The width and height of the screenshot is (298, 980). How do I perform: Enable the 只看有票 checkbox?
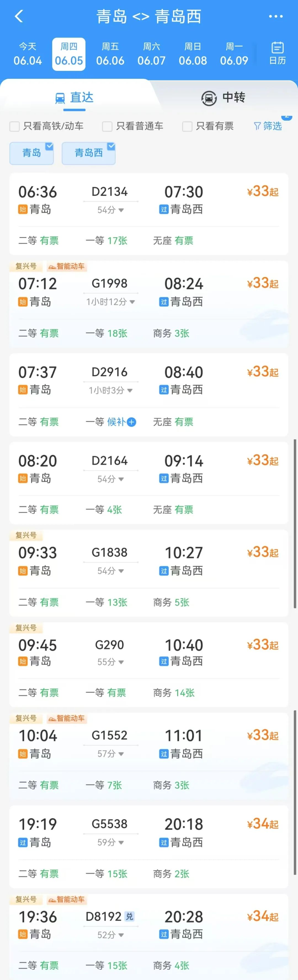(x=187, y=126)
